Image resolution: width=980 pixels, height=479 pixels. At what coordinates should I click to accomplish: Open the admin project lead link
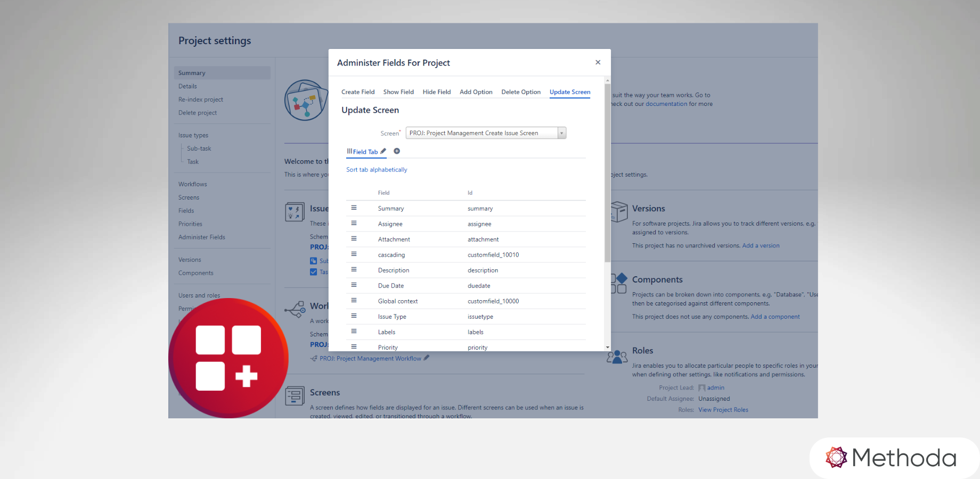[716, 388]
